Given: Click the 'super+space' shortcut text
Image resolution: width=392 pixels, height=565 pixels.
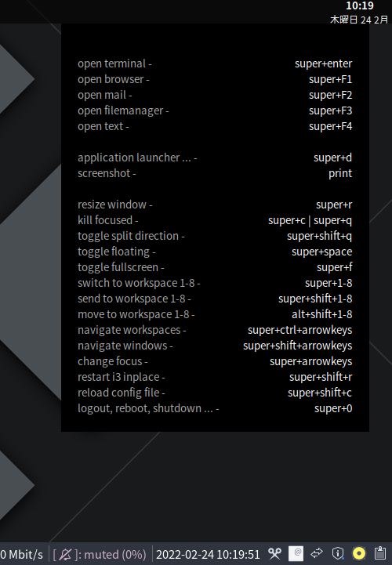Looking at the screenshot, I should point(322,252).
